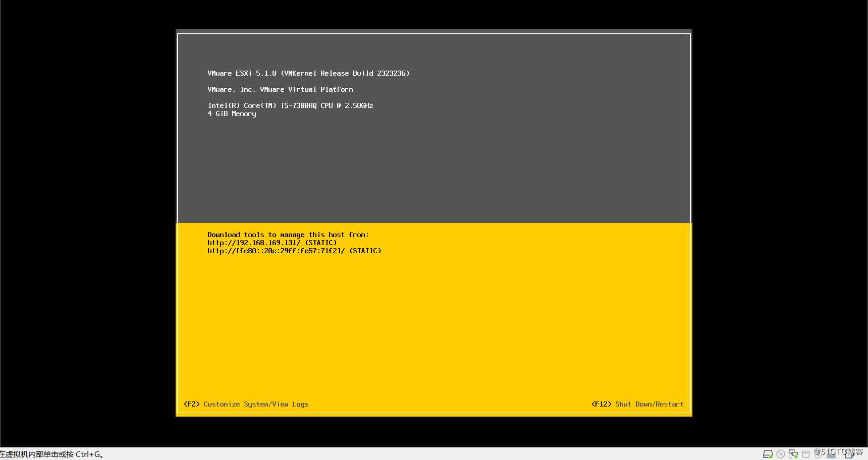Select the F12 Shut Down/Restart option

coord(637,404)
